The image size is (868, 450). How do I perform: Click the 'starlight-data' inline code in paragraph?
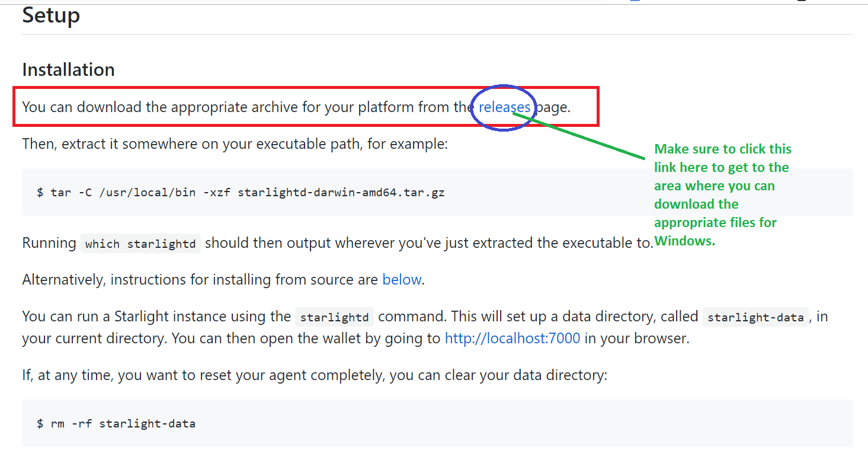[x=755, y=317]
